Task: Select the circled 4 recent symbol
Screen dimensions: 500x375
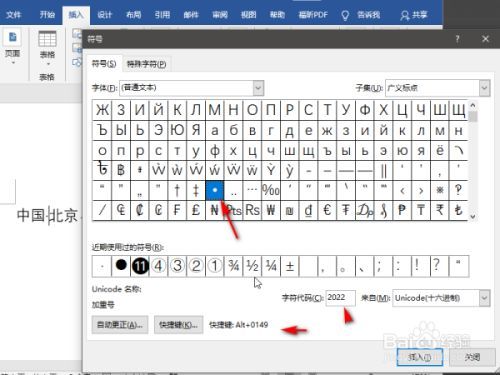Action: point(159,266)
